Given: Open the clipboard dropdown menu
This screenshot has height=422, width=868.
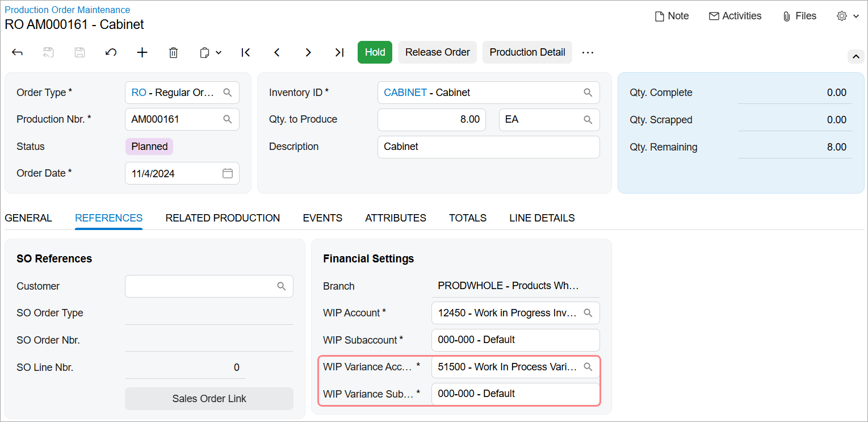Looking at the screenshot, I should 210,52.
